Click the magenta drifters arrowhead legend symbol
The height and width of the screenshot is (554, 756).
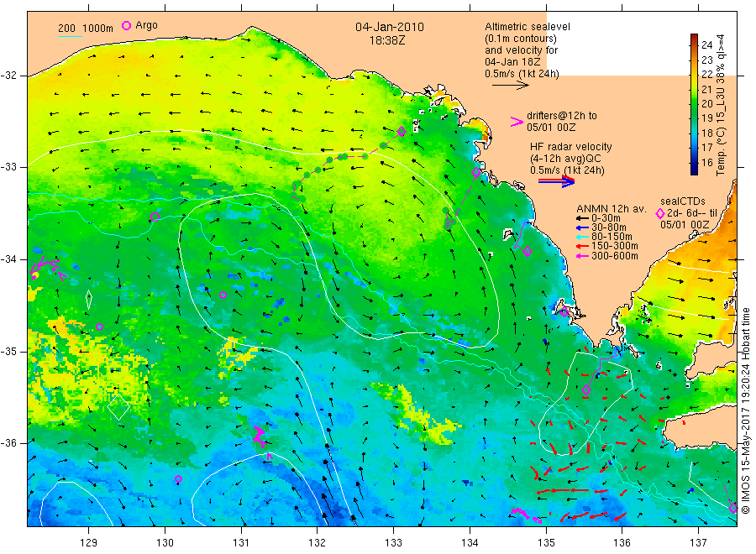point(517,122)
